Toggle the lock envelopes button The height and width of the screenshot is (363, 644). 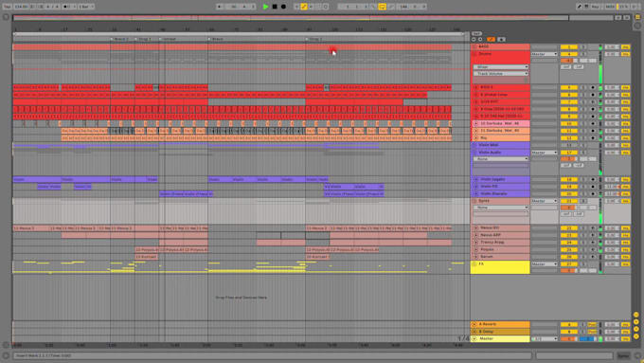pos(501,40)
